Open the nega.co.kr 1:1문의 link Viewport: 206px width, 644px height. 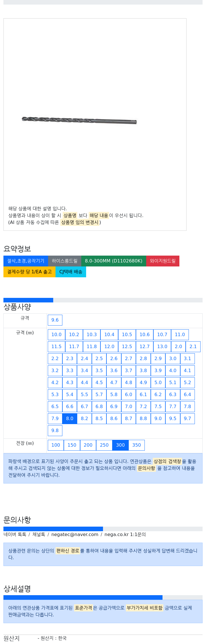pos(125,534)
